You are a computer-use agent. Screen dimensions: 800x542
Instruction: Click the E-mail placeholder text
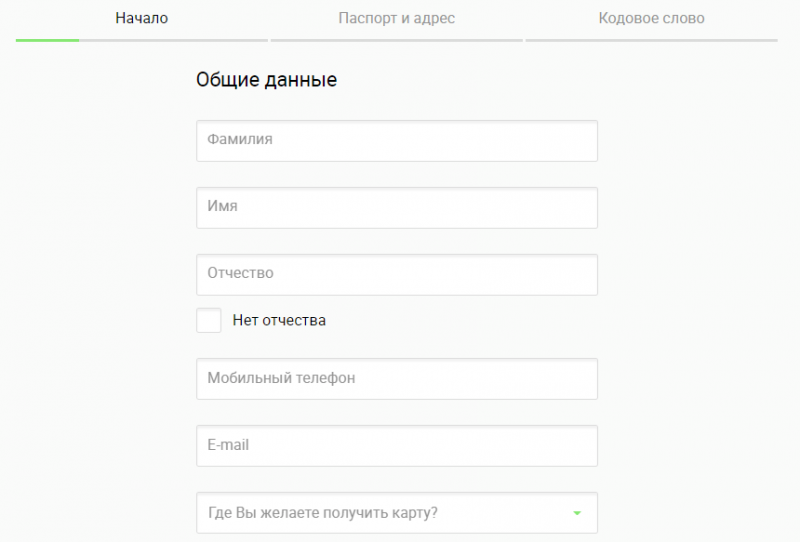[228, 446]
